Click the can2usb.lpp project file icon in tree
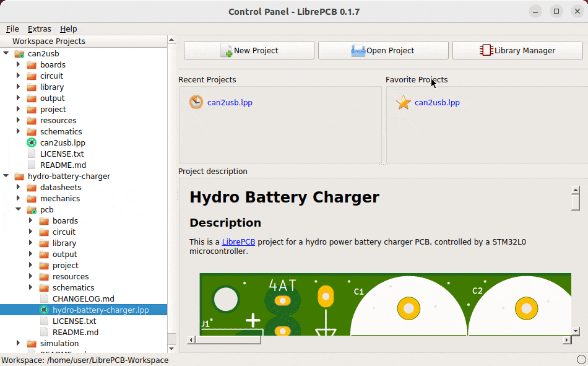Image resolution: width=588 pixels, height=366 pixels. coord(32,142)
